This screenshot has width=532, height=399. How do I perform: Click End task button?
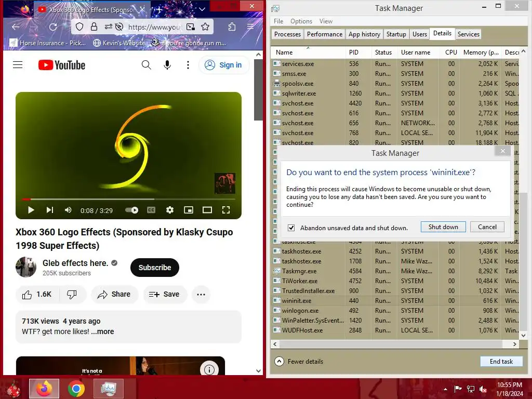tap(501, 362)
